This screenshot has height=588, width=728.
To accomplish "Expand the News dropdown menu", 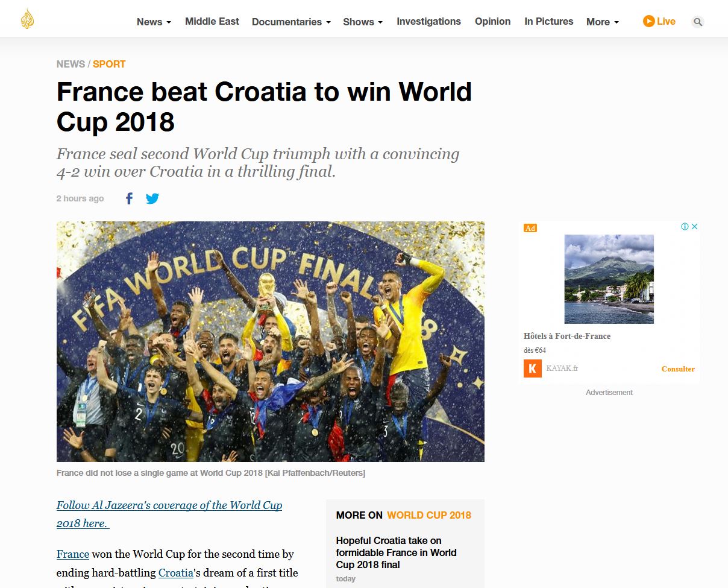I will pyautogui.click(x=154, y=22).
